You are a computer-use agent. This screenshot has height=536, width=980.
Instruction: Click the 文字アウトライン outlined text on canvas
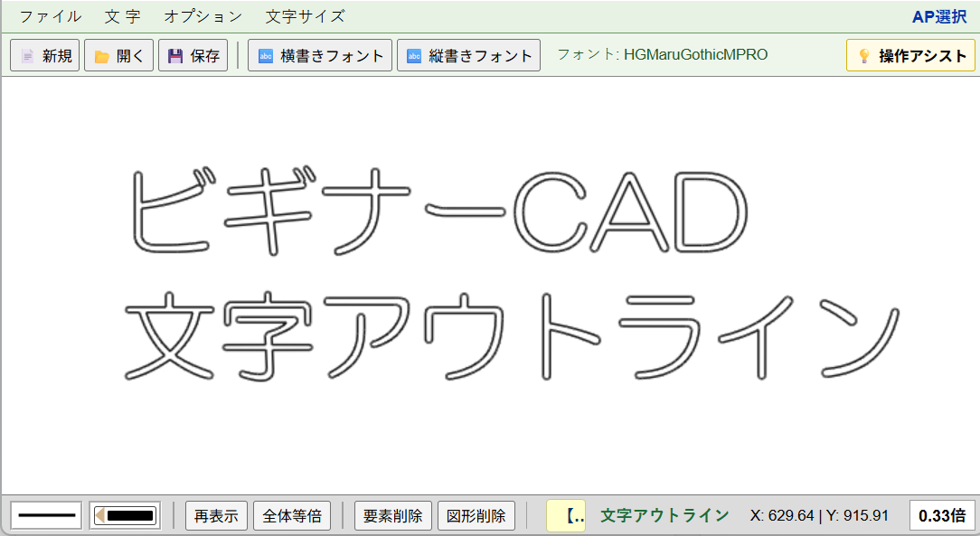[x=512, y=336]
